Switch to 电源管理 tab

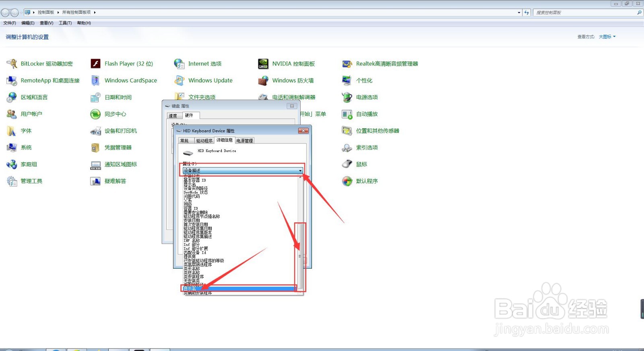[245, 141]
